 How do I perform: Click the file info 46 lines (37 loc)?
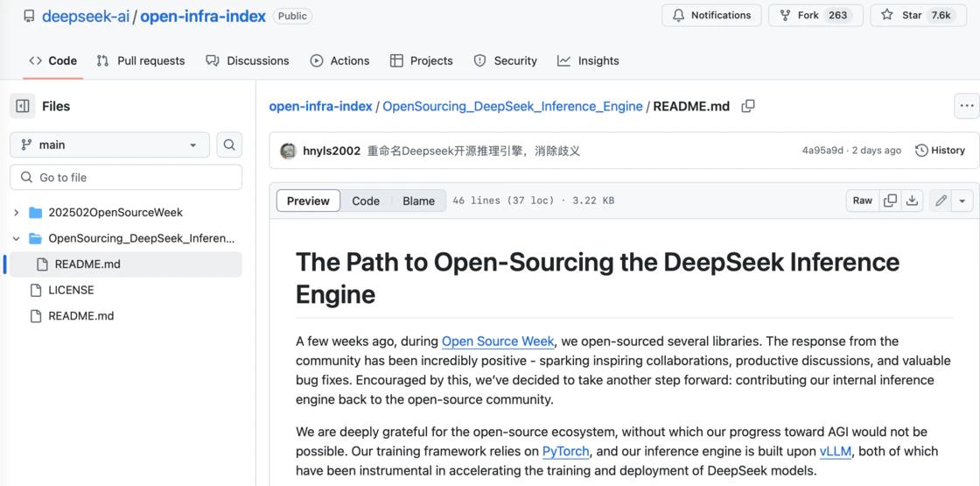[503, 201]
